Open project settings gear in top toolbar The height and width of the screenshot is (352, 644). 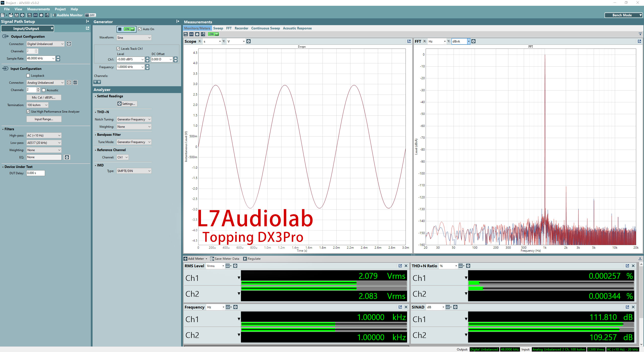(22, 15)
